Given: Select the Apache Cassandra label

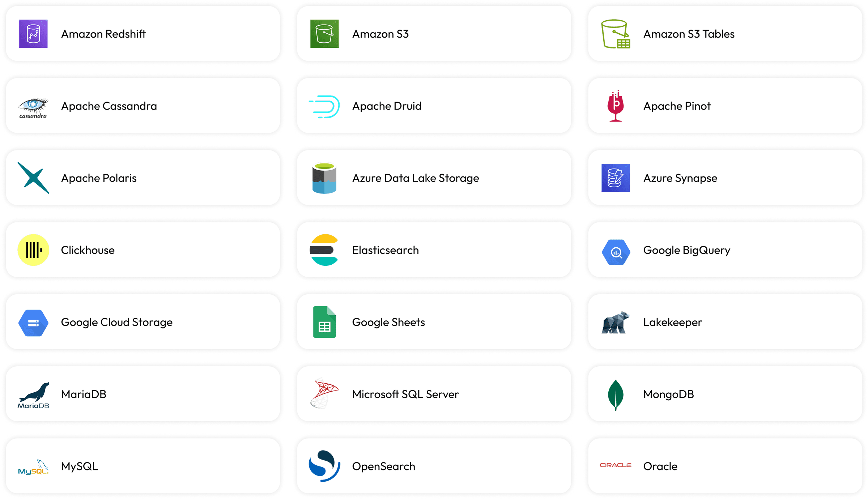Looking at the screenshot, I should click(x=109, y=106).
